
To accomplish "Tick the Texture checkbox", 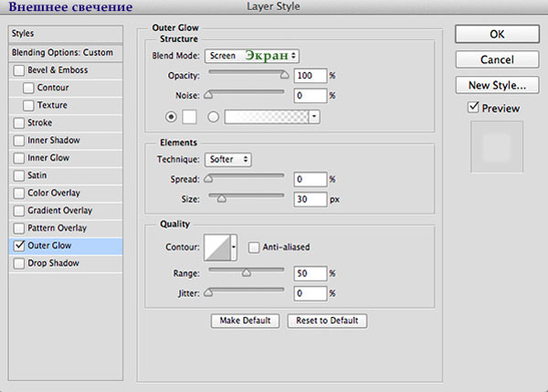I will click(28, 105).
